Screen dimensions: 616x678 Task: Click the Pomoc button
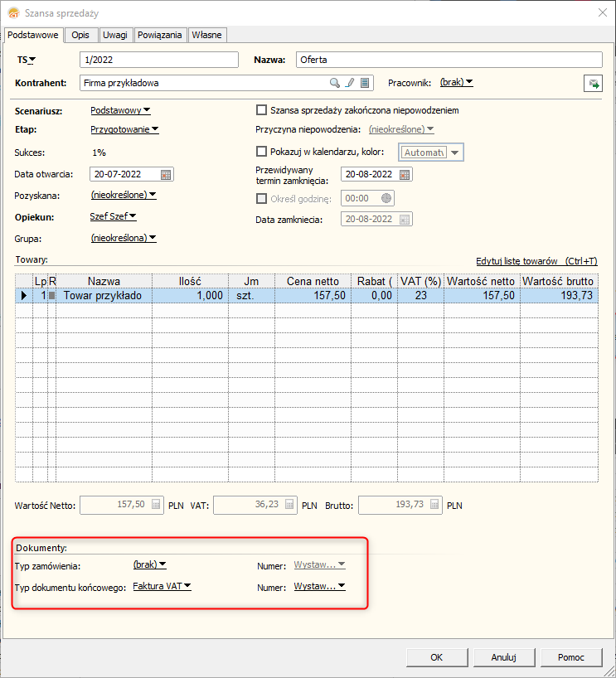(571, 657)
